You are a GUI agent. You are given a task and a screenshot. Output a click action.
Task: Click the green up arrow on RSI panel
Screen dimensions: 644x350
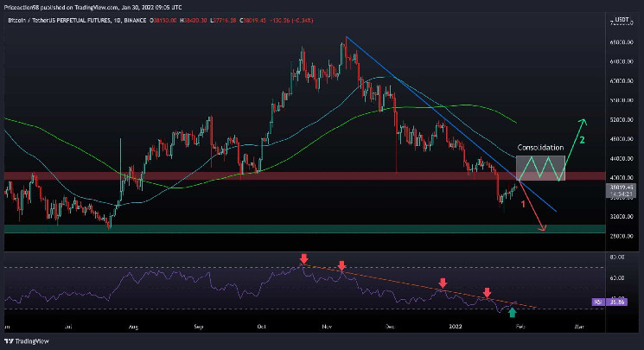tap(512, 309)
